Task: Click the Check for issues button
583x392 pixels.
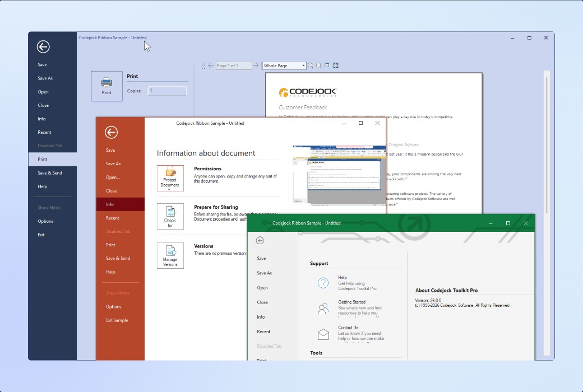Action: point(170,216)
